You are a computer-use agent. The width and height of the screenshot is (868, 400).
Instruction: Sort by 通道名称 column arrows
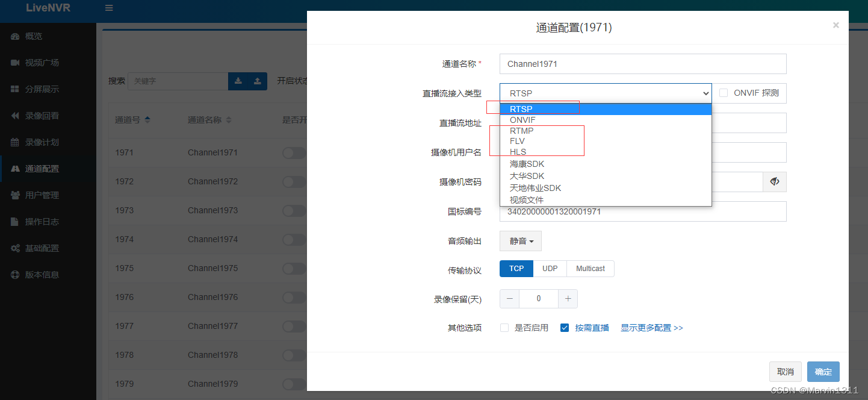pyautogui.click(x=229, y=120)
